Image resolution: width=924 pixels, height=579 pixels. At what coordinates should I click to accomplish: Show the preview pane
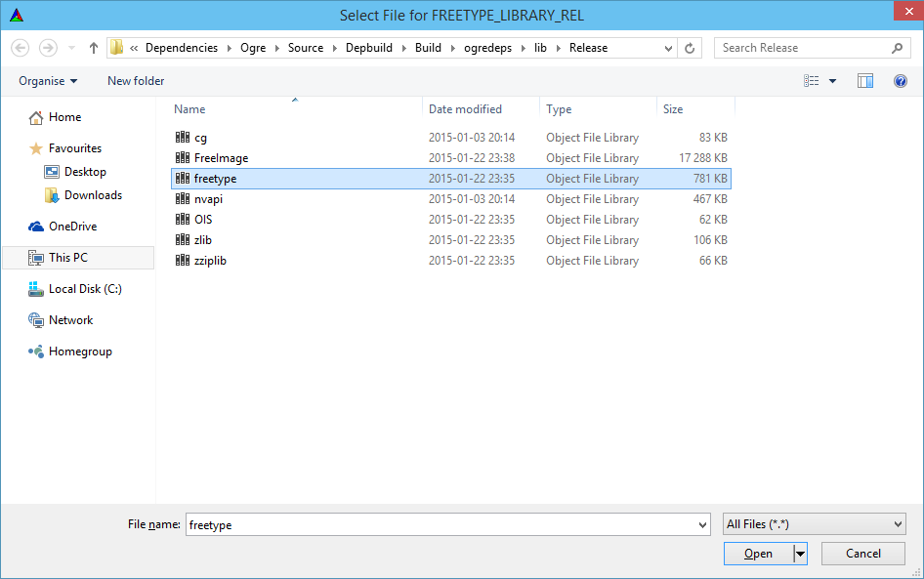[865, 80]
